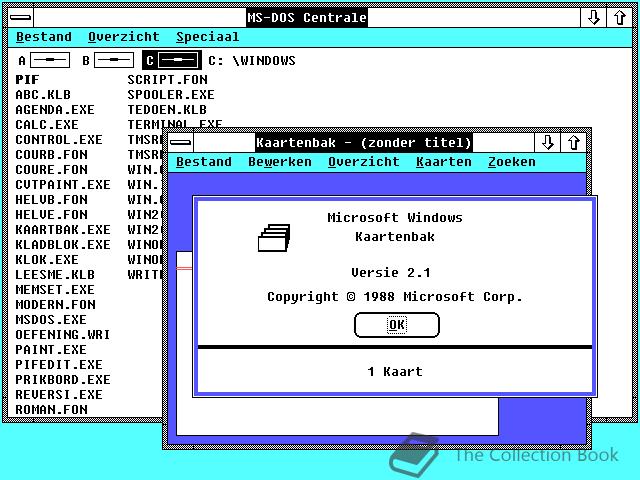The height and width of the screenshot is (480, 640).
Task: Select drive B icon in MS-DOS Centrale
Action: 108,60
